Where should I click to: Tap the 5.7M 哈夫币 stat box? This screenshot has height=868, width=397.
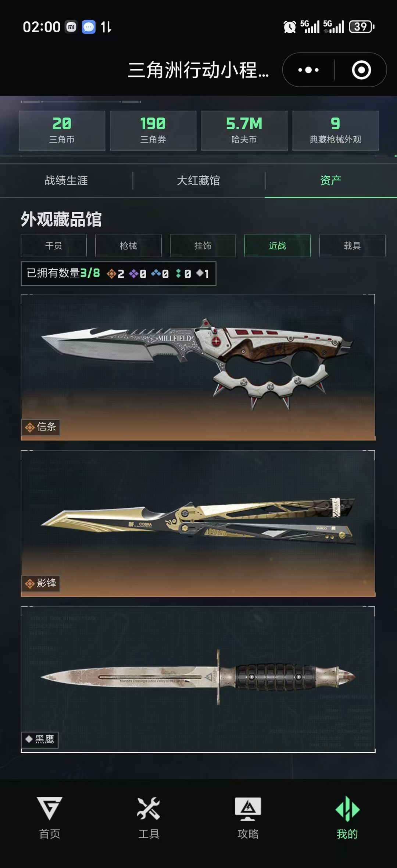[x=244, y=130]
